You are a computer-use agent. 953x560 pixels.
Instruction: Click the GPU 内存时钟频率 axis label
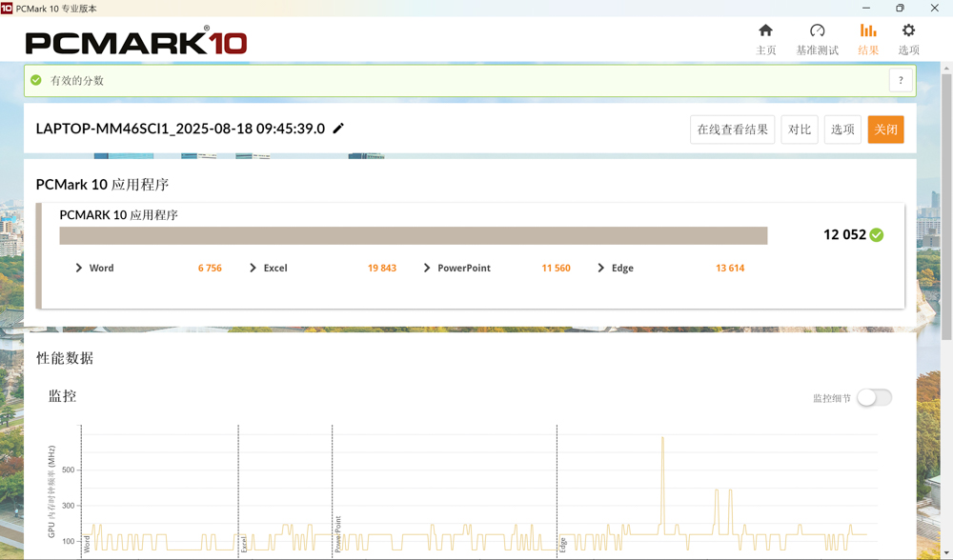[x=51, y=491]
